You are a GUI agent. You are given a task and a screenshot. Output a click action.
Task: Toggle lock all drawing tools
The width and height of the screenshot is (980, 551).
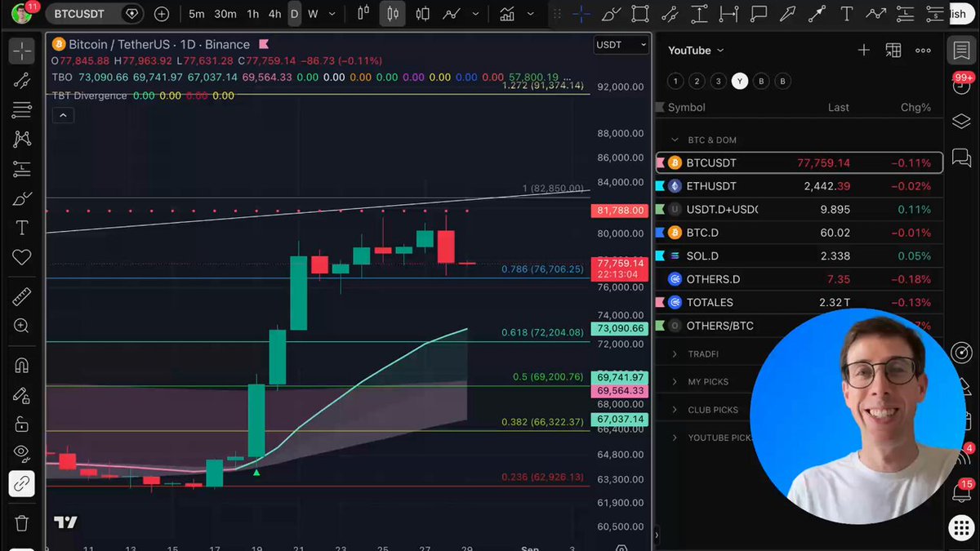click(22, 425)
